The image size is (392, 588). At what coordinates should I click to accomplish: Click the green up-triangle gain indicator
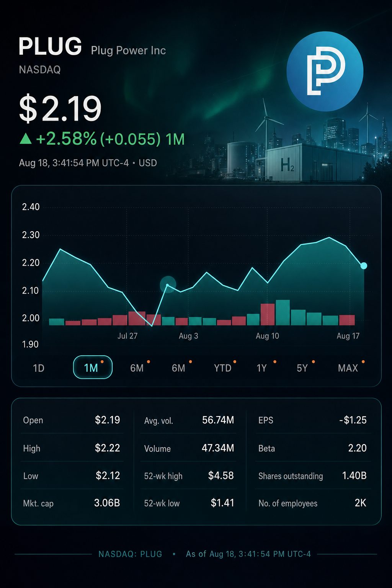(x=26, y=139)
